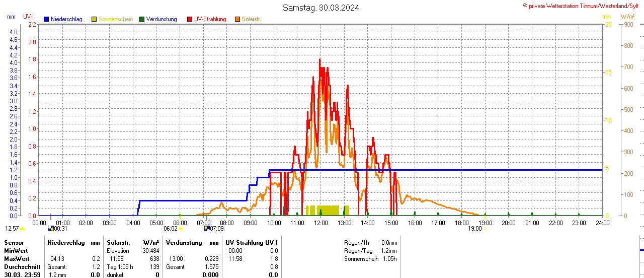
Task: Click the 12:00 label on the time axis
Action: tap(320, 223)
